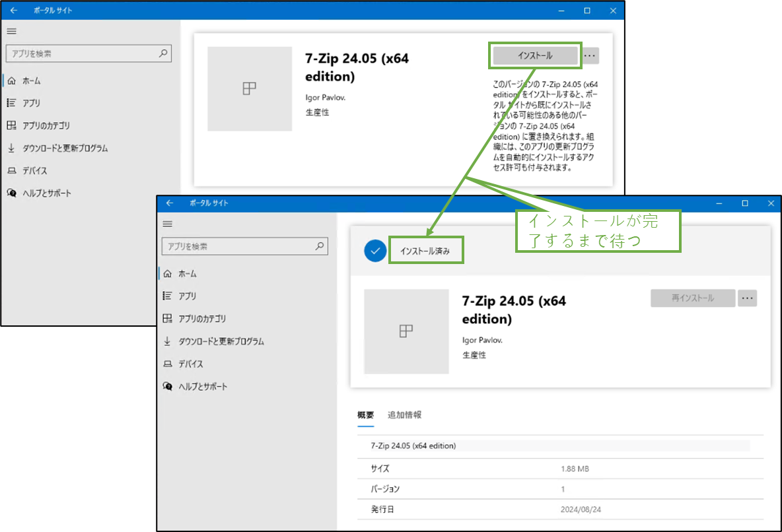The width and height of the screenshot is (782, 532).
Task: Click アプリのカテゴリ grid icon in front window
Action: click(x=168, y=319)
